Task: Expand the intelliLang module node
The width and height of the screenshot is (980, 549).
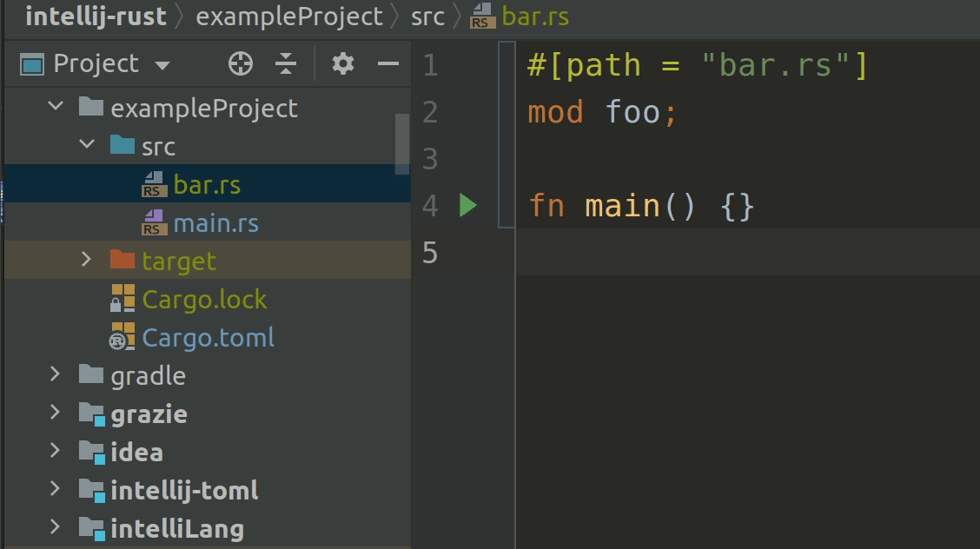Action: (x=55, y=526)
